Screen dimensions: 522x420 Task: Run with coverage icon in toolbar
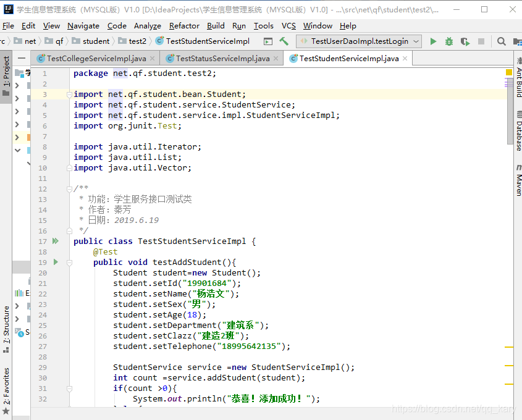coord(465,41)
